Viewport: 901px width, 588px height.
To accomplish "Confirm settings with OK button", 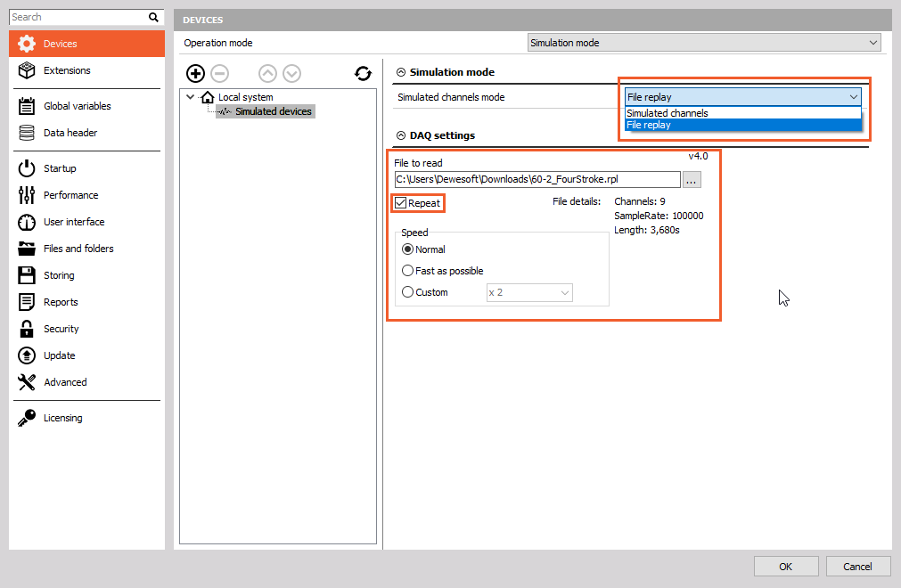I will click(x=786, y=567).
